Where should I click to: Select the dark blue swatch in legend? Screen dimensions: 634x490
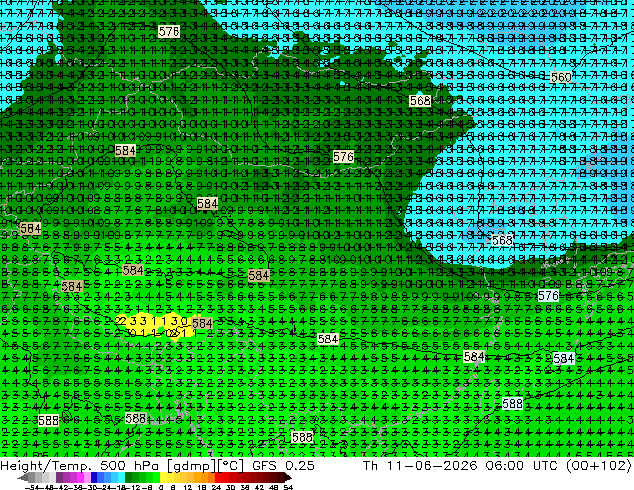click(x=94, y=478)
